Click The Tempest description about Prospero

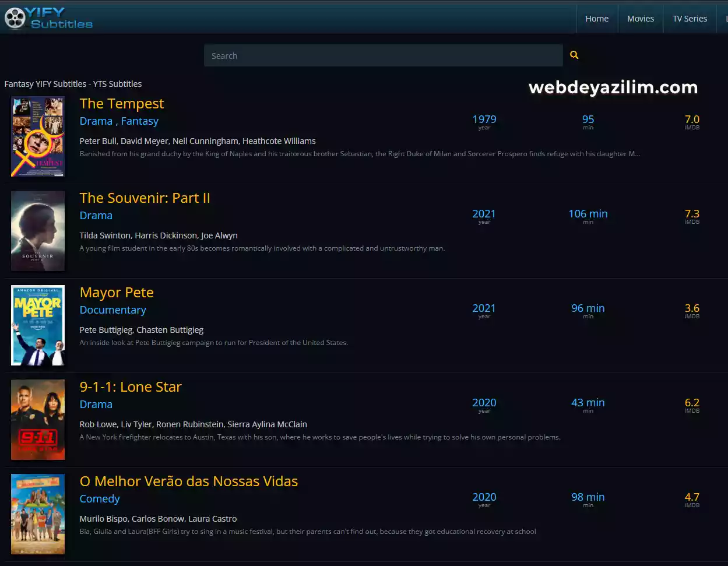click(360, 154)
